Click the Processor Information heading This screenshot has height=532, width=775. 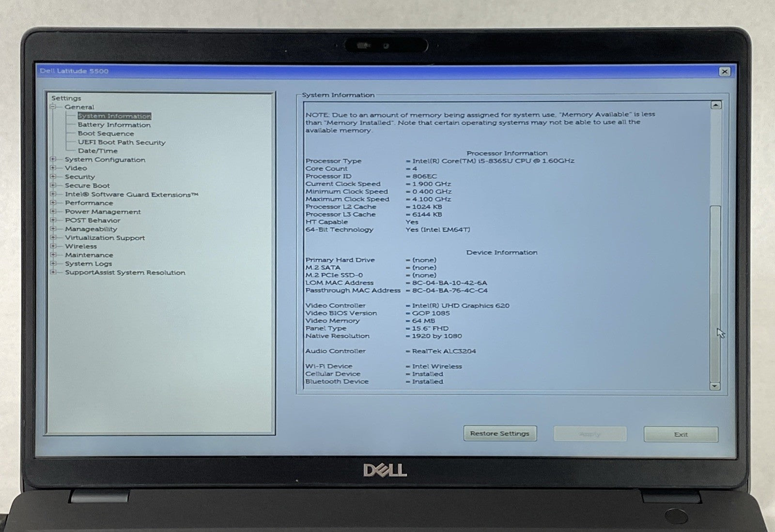coord(507,153)
